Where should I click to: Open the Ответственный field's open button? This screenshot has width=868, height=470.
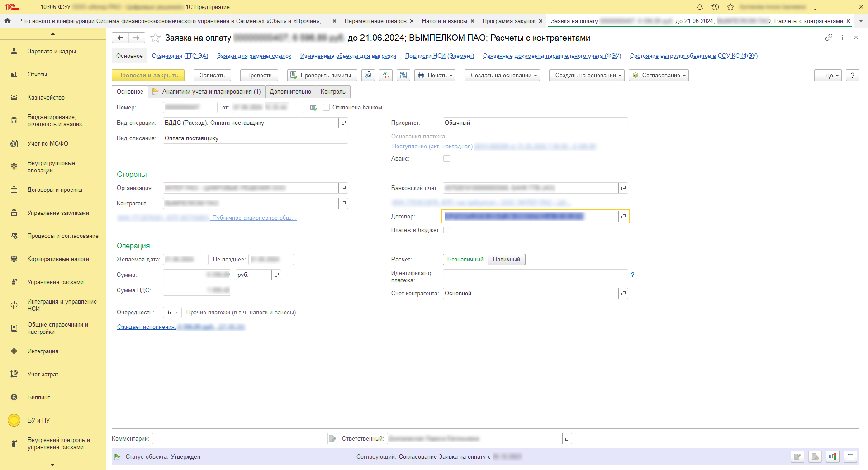567,439
